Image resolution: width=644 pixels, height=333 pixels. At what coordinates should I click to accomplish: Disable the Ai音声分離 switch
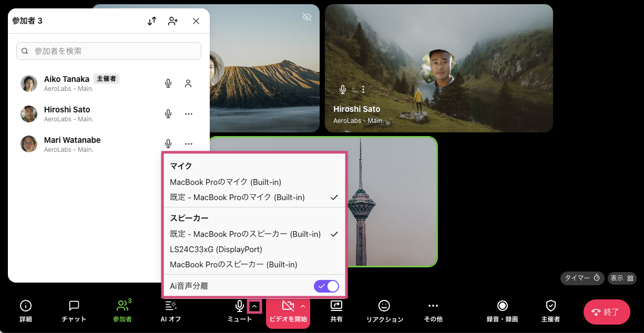point(326,286)
